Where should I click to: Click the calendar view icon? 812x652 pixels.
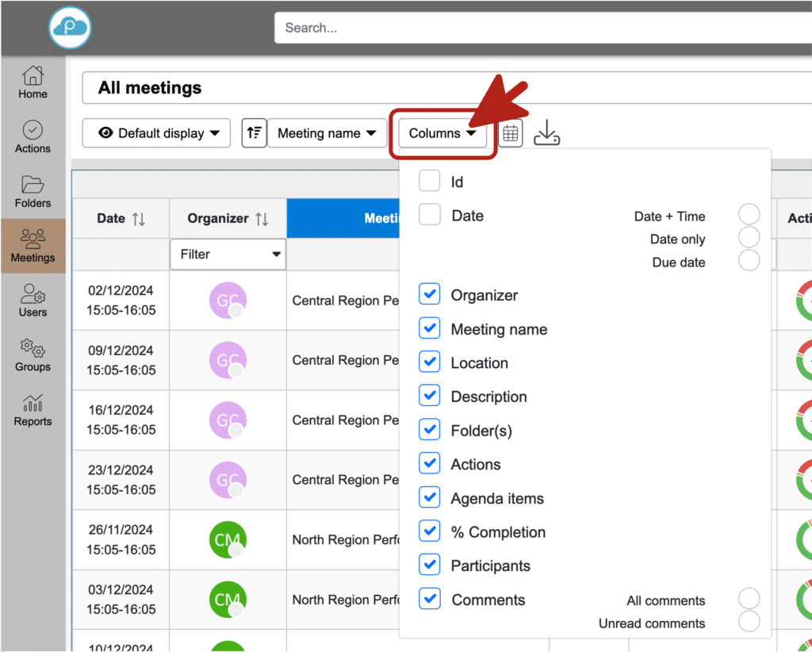(511, 134)
